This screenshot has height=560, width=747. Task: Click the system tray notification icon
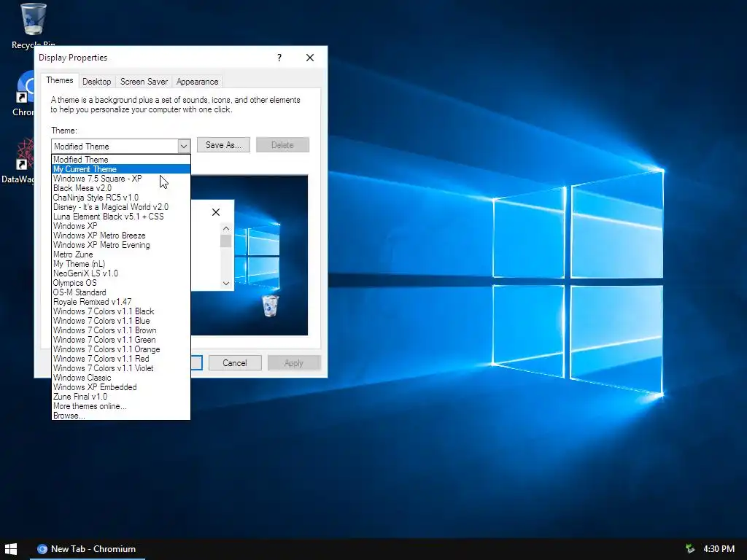(689, 549)
